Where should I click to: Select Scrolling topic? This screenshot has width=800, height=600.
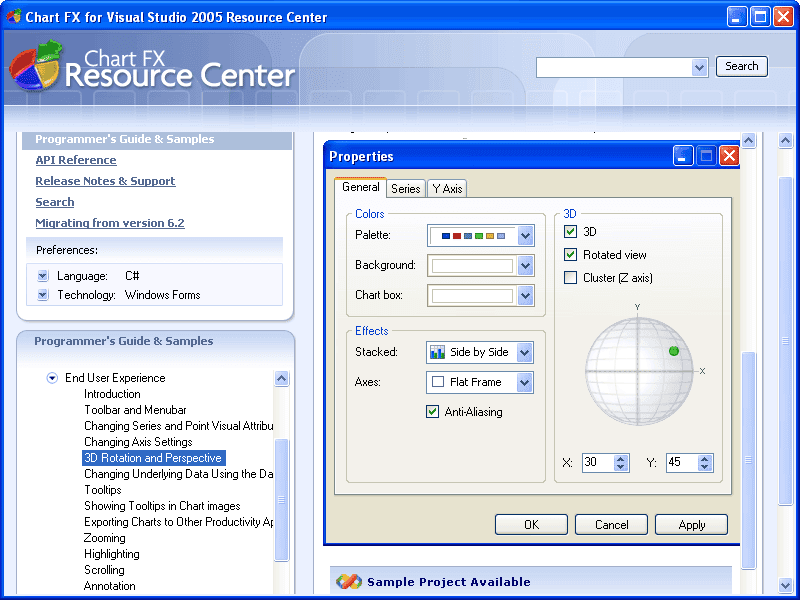(104, 569)
